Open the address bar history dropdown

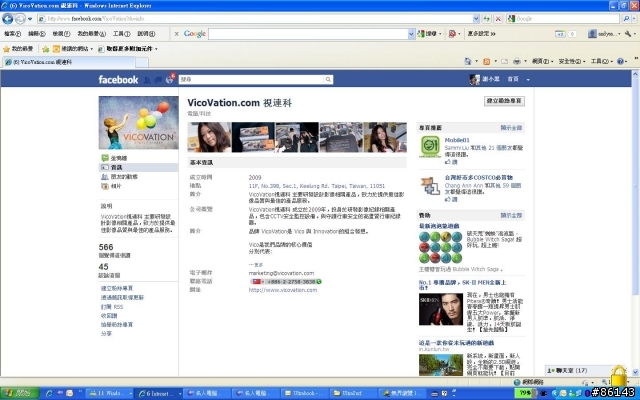click(476, 18)
